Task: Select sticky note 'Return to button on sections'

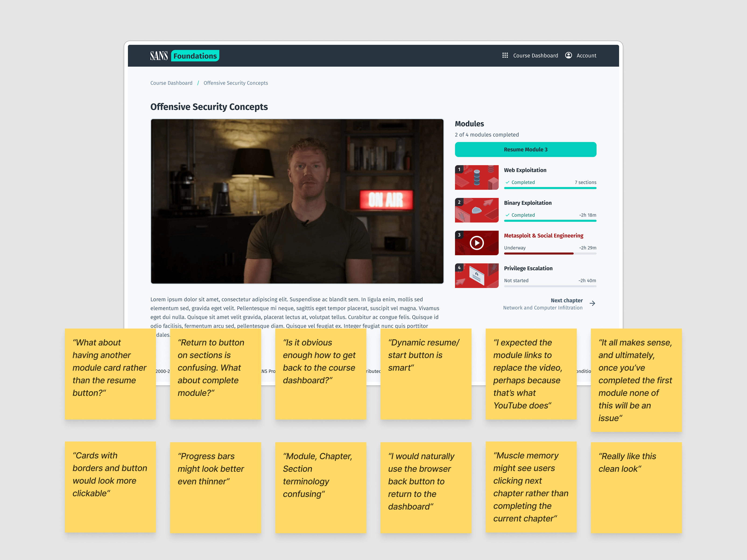Action: (215, 374)
